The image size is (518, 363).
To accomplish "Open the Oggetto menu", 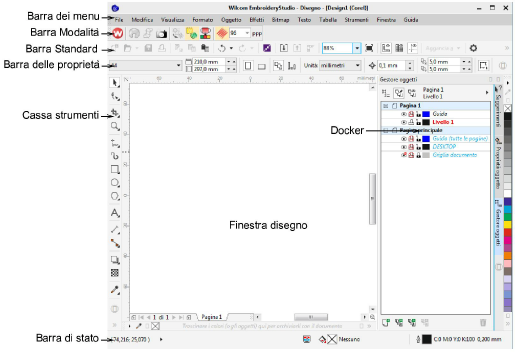I will click(x=231, y=20).
